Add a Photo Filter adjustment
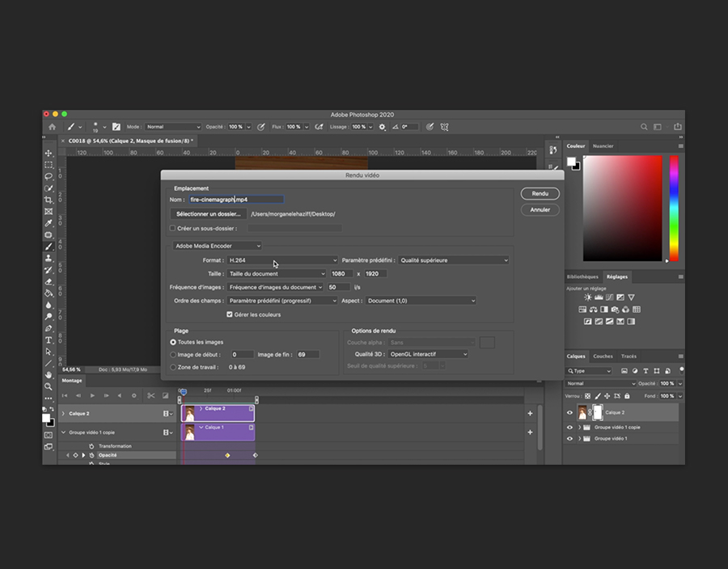Image resolution: width=728 pixels, height=569 pixels. coord(616,310)
